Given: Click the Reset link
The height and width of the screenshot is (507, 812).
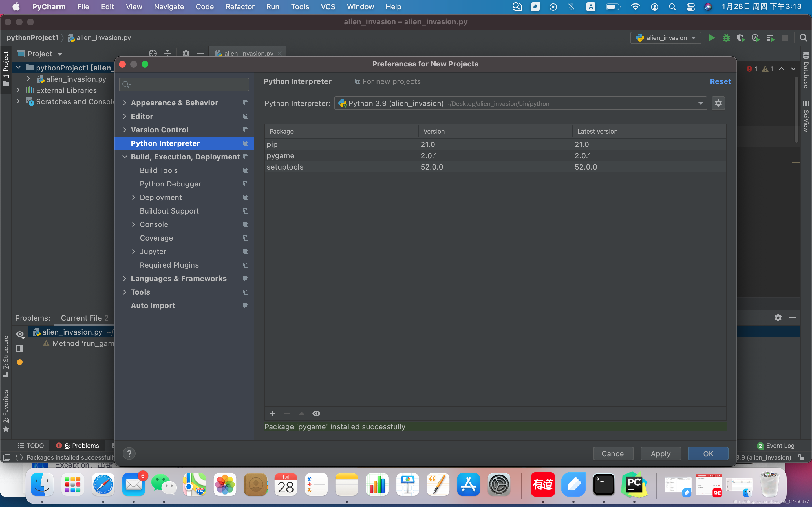Looking at the screenshot, I should click(x=720, y=81).
